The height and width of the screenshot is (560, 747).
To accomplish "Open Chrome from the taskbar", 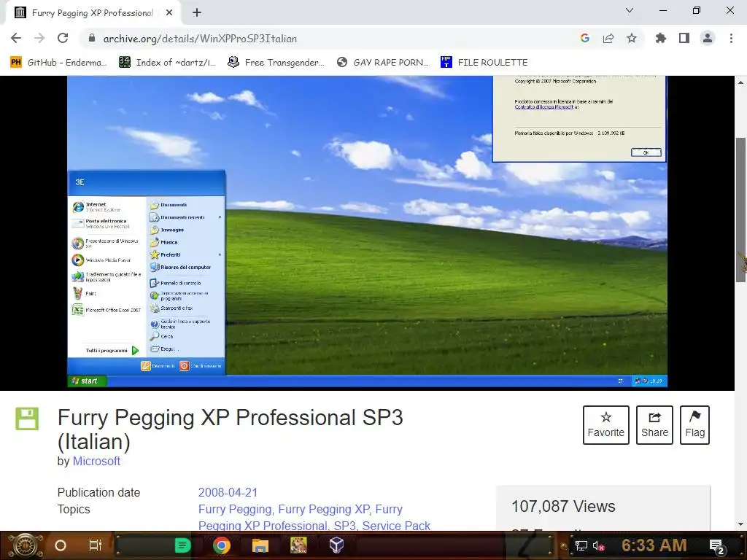I will pos(221,545).
